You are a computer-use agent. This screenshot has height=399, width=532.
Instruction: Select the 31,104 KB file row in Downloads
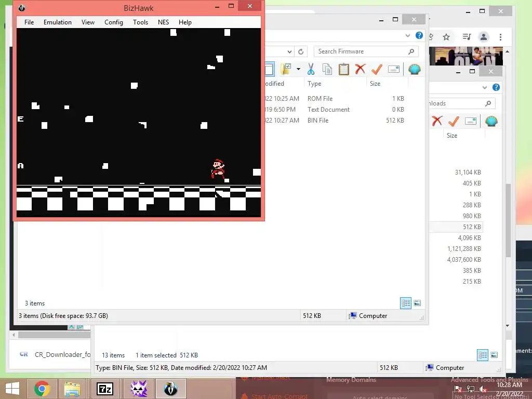pyautogui.click(x=468, y=172)
